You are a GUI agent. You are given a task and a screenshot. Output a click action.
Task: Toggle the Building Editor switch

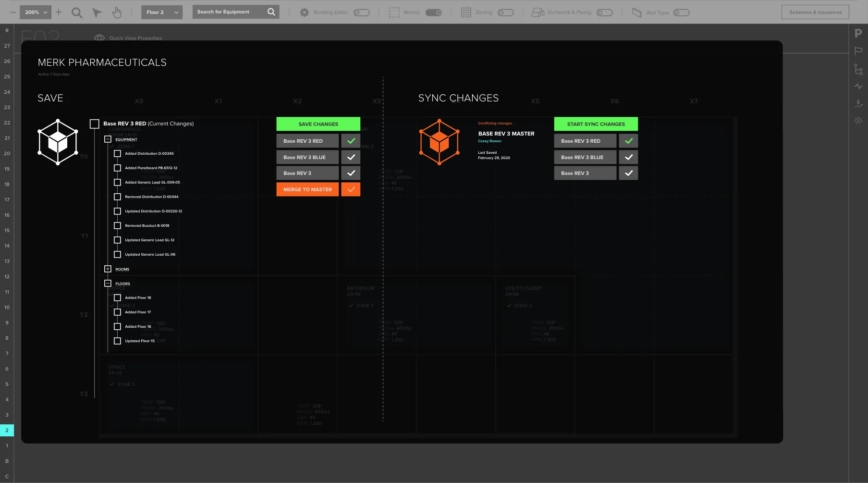362,12
